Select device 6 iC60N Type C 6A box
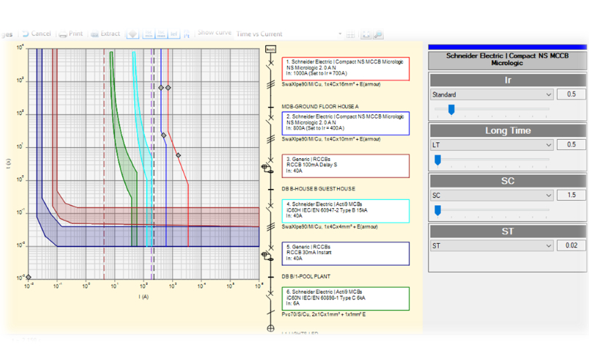Viewport: 589px width, 364px height. pos(346,299)
